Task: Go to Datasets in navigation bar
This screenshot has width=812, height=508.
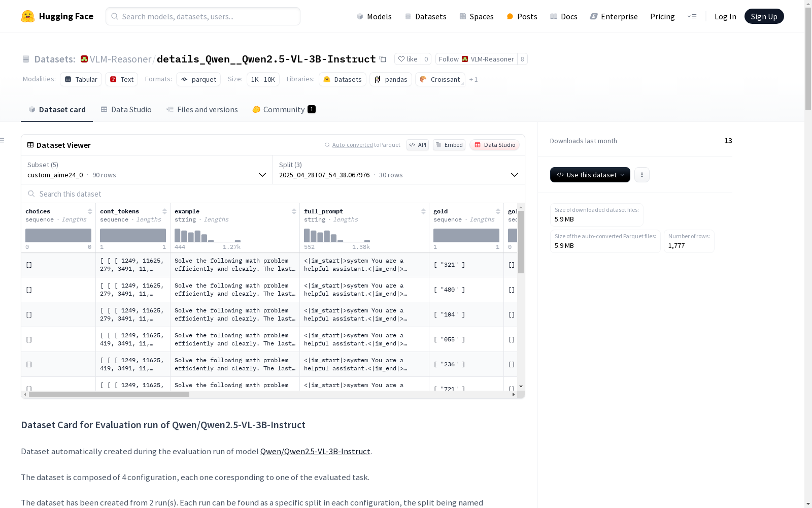Action: coord(425,16)
